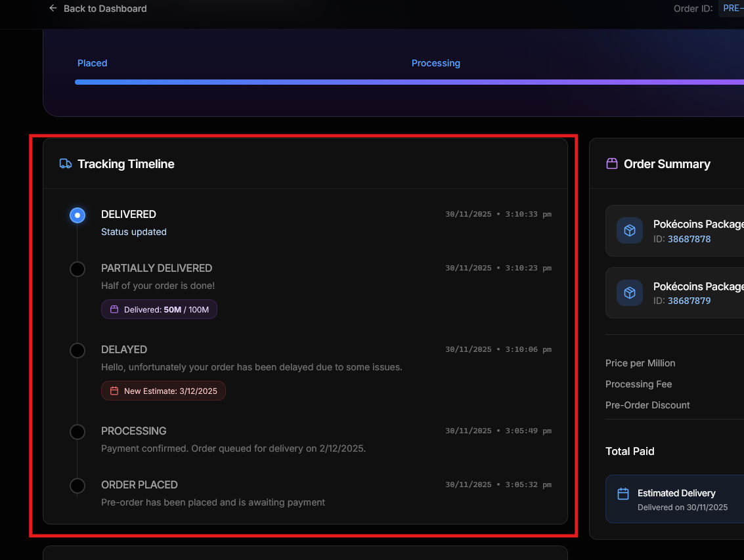The image size is (744, 560).
Task: Select the PARTIALLY DELIVERED timeline marker
Action: pos(77,269)
